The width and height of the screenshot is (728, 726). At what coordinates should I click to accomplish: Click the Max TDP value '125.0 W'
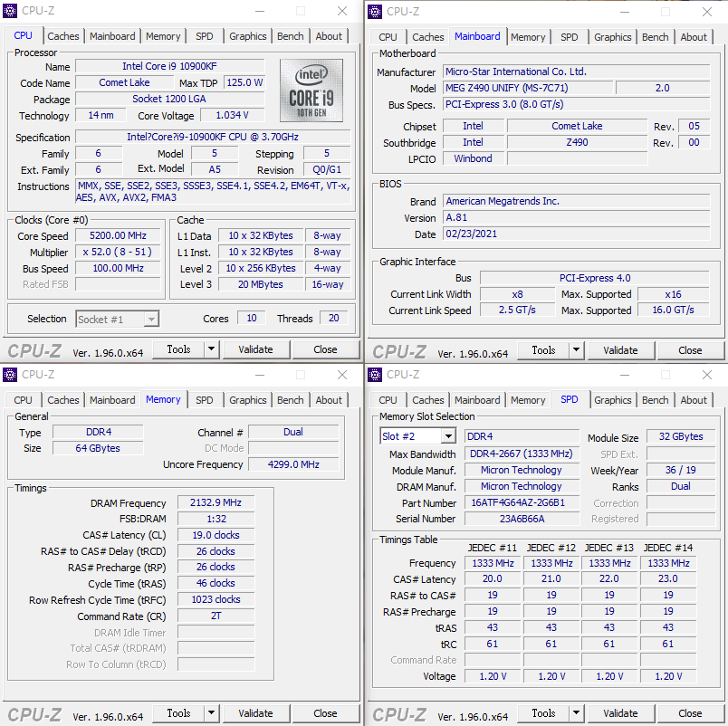244,82
